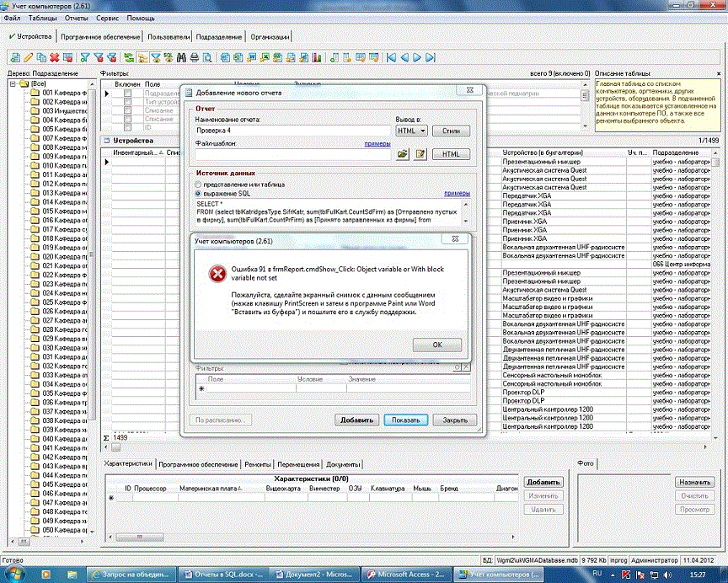Click the first filter funnel icon
The height and width of the screenshot is (583, 728).
coord(85,58)
